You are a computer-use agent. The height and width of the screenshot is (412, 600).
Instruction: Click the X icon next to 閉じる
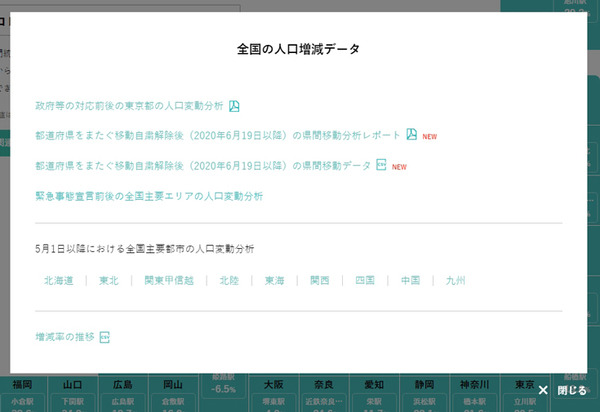pos(543,390)
